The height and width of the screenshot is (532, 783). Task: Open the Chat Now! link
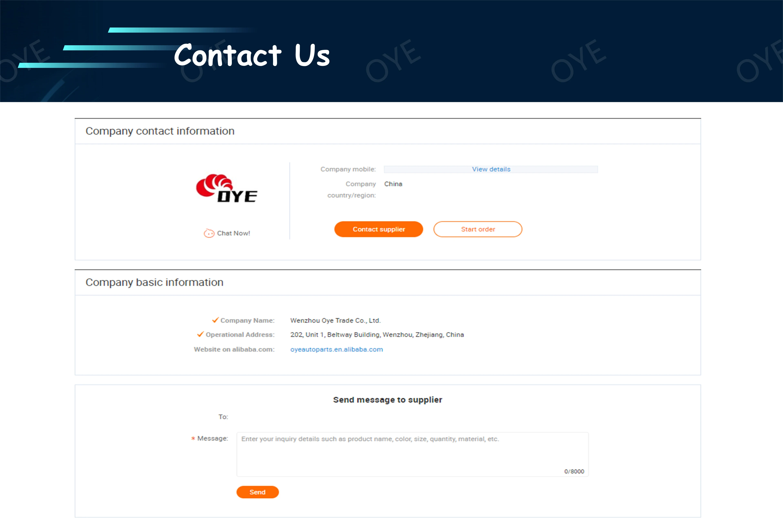pos(233,233)
